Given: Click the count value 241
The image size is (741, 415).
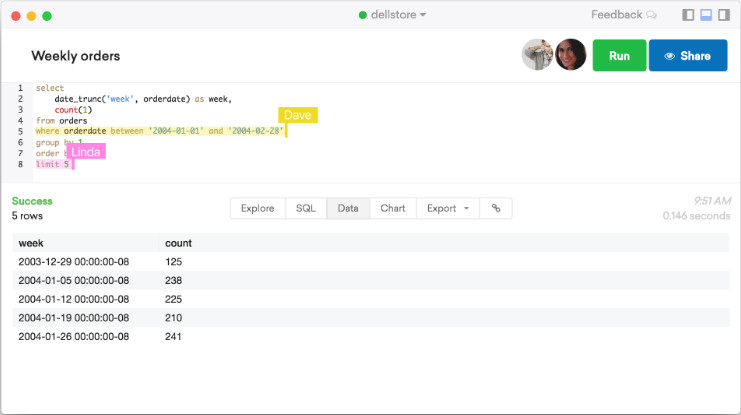Looking at the screenshot, I should (173, 337).
